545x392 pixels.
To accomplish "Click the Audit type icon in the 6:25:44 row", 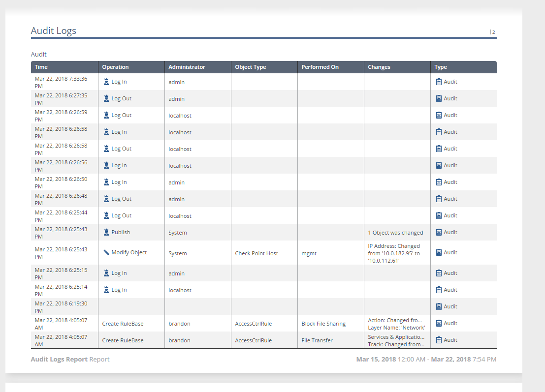I will pos(439,215).
